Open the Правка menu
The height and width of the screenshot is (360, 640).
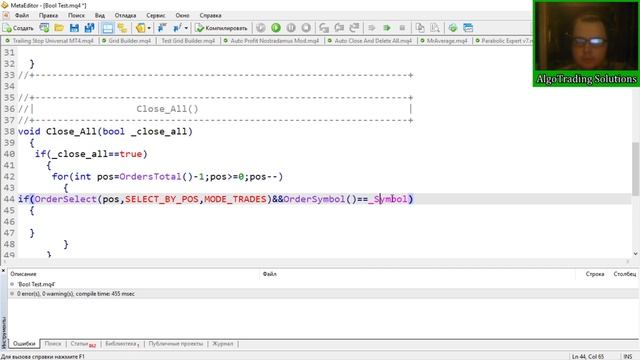[x=48, y=15]
